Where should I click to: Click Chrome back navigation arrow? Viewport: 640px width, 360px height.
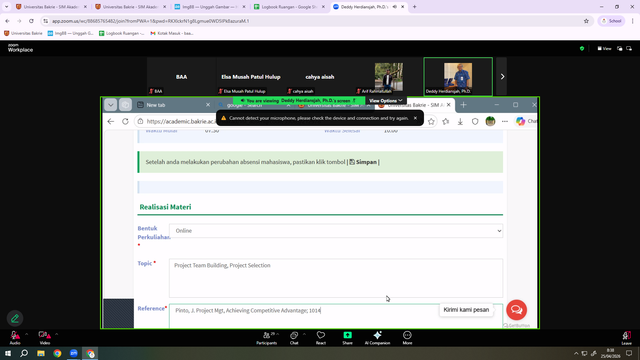coord(7,21)
